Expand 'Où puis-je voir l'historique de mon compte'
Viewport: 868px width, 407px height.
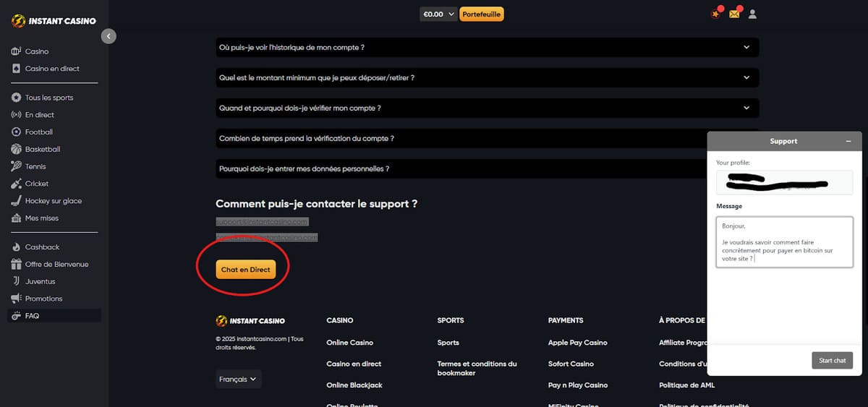point(488,47)
